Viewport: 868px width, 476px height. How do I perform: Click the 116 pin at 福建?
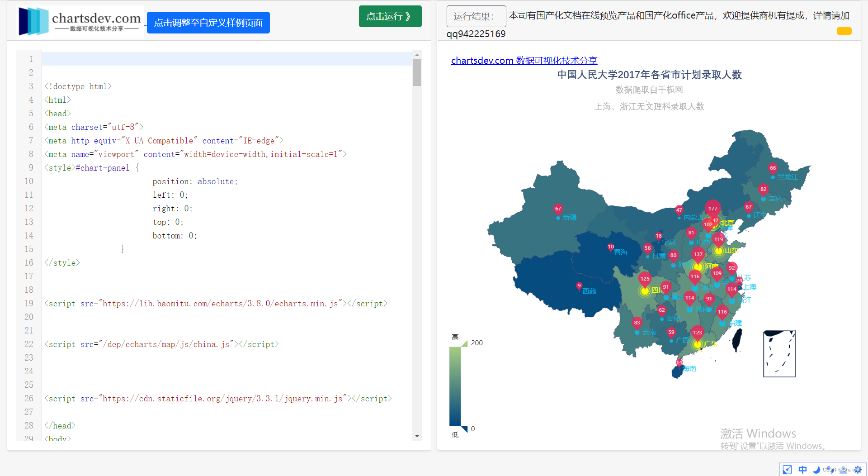pyautogui.click(x=722, y=313)
